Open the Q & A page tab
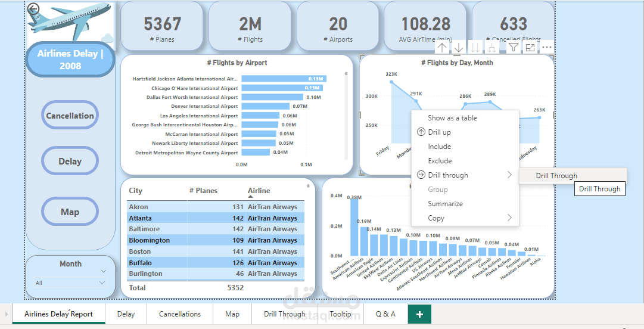The image size is (644, 329). click(x=385, y=314)
